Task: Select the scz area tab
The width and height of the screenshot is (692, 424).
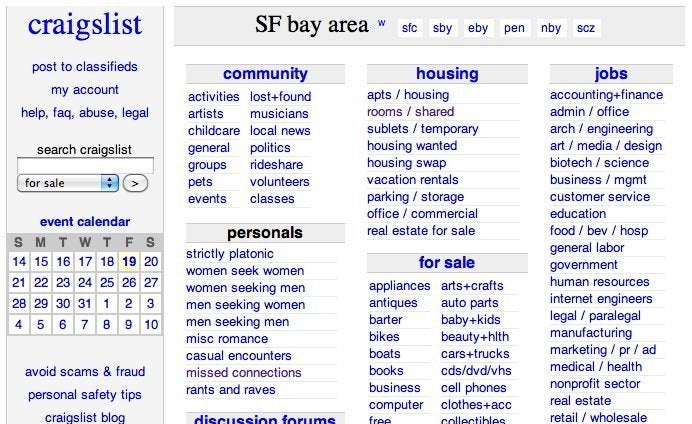Action: [586, 29]
